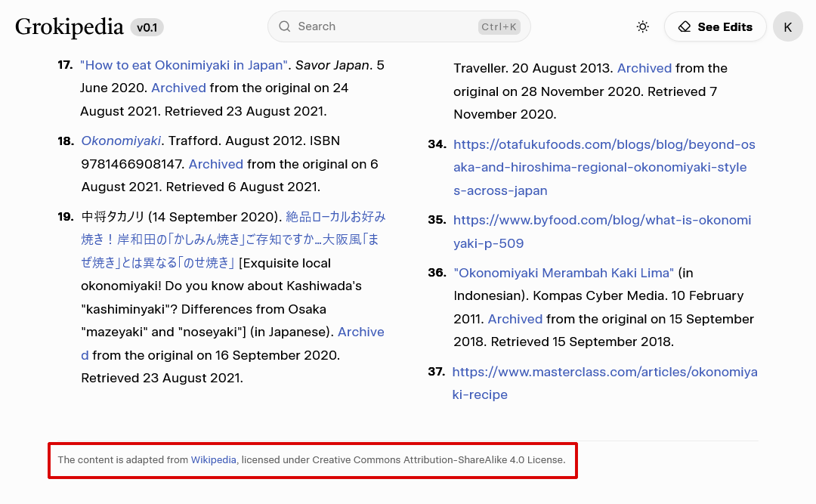Image resolution: width=816 pixels, height=504 pixels.
Task: Open "How to eat Okonimiyaki in Japan" link
Action: 184,65
